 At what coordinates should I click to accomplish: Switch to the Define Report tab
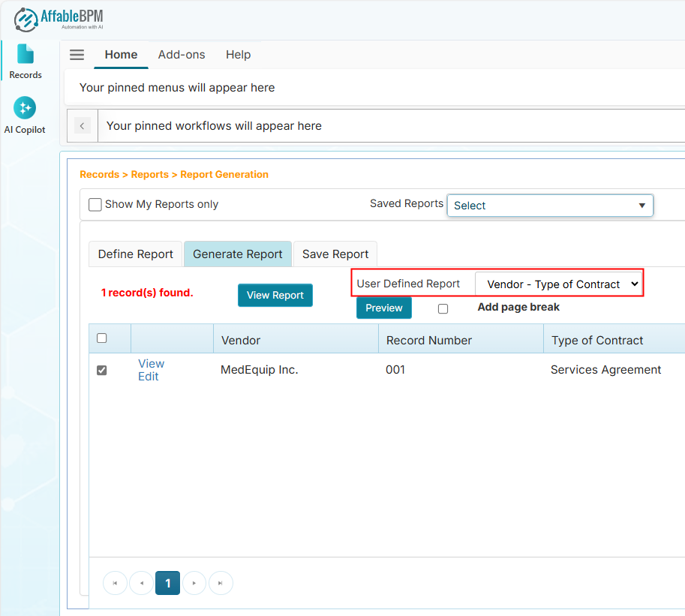(135, 254)
